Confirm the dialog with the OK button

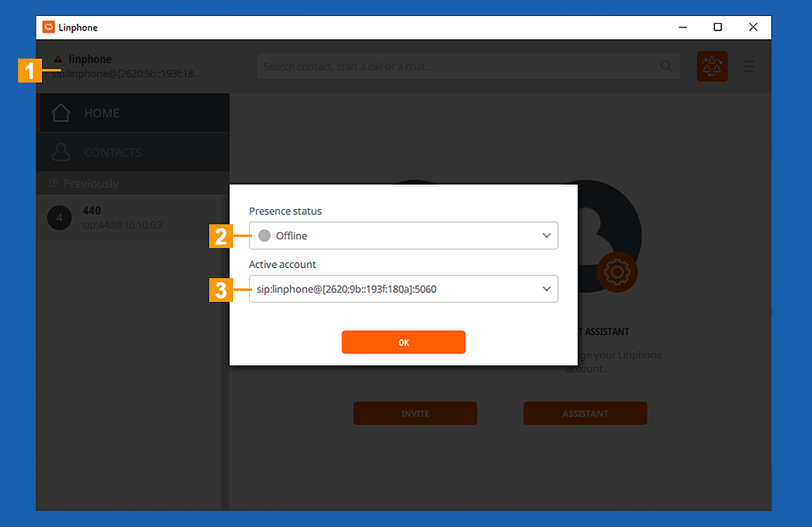[403, 342]
